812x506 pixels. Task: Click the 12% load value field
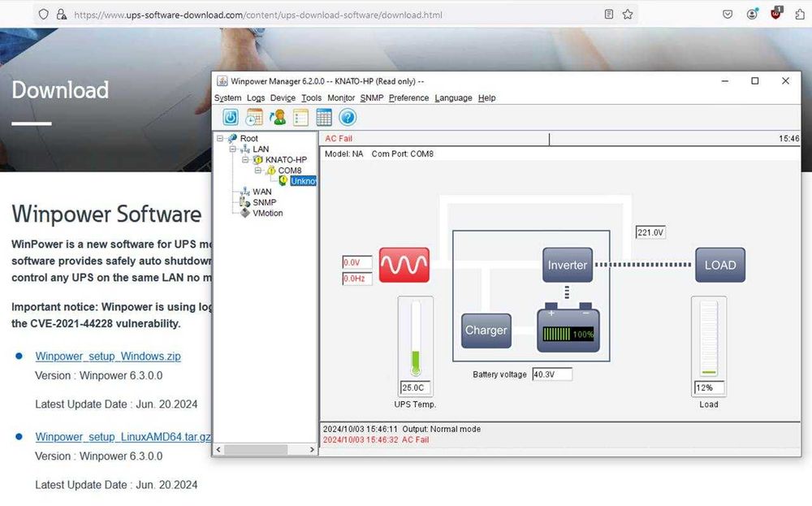click(x=709, y=387)
